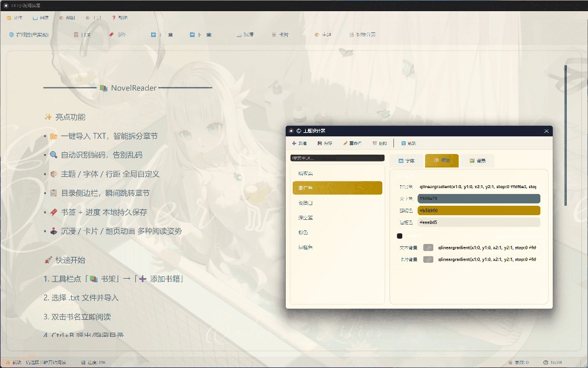Click the word count in status bar
Image resolution: width=588 pixels, height=368 pixels.
tap(519, 362)
